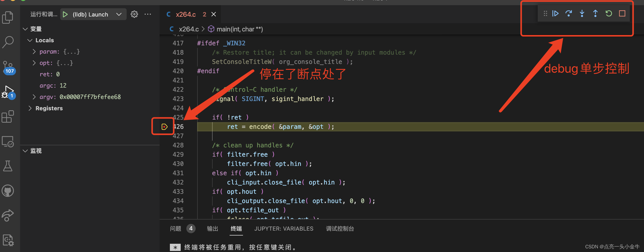
Task: Click the cli_output.close_file line
Action: coord(301,201)
